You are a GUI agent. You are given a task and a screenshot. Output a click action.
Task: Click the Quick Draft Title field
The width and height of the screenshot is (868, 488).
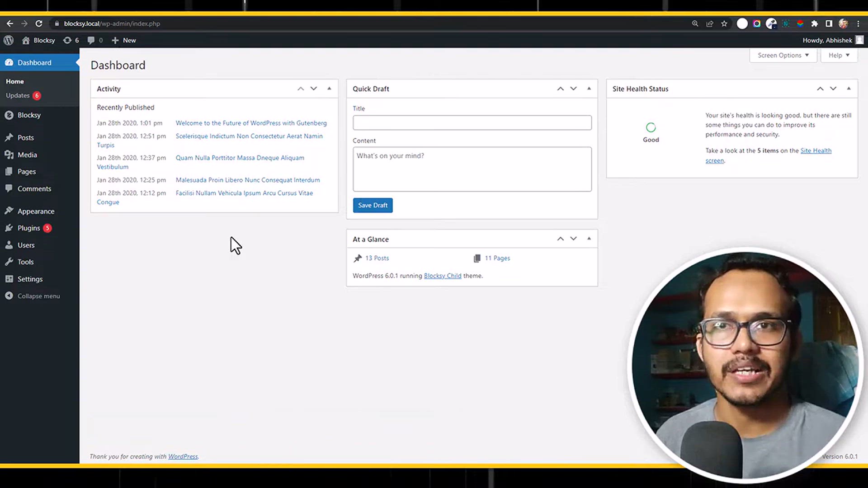pos(472,122)
